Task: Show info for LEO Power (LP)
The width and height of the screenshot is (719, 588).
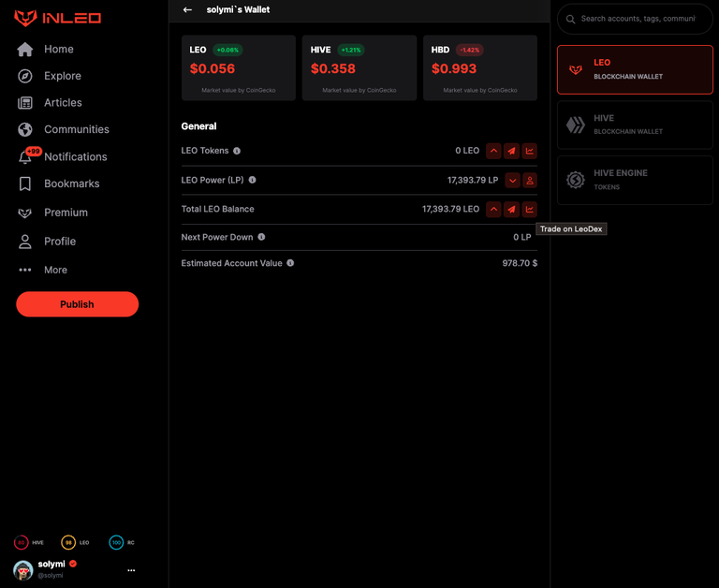Action: click(x=252, y=180)
